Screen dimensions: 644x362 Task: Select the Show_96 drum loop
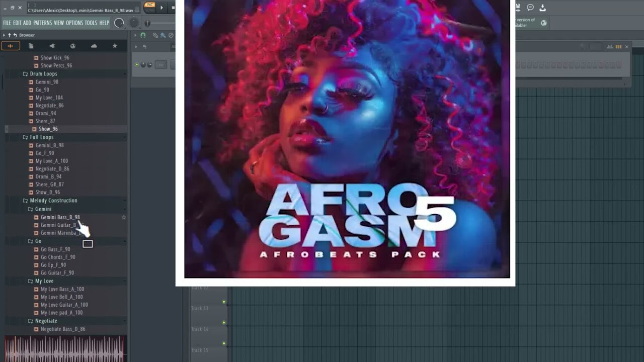[x=48, y=129]
